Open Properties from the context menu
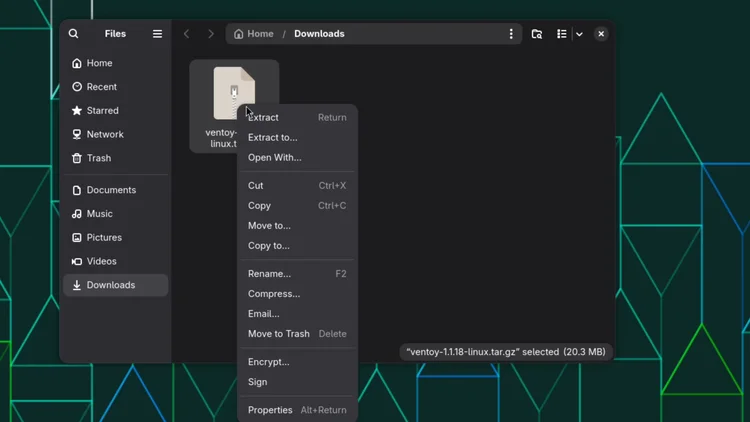 (x=297, y=410)
